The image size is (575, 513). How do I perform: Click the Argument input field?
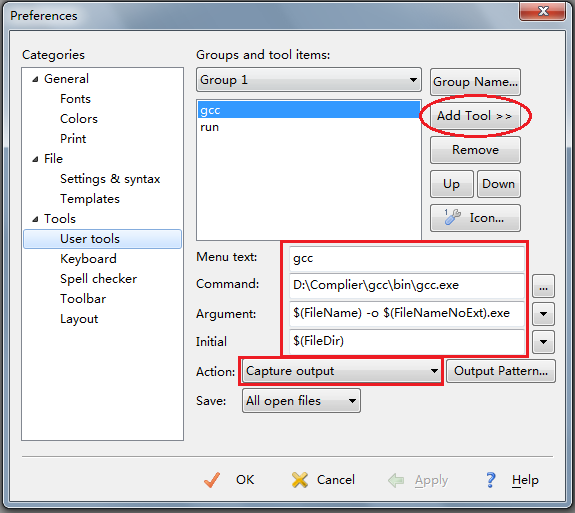coord(407,314)
